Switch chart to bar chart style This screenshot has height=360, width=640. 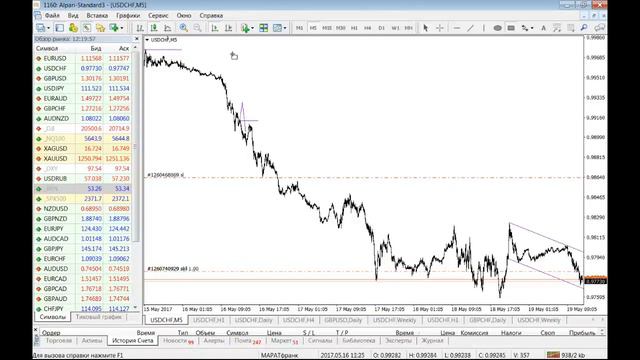(x=140, y=28)
